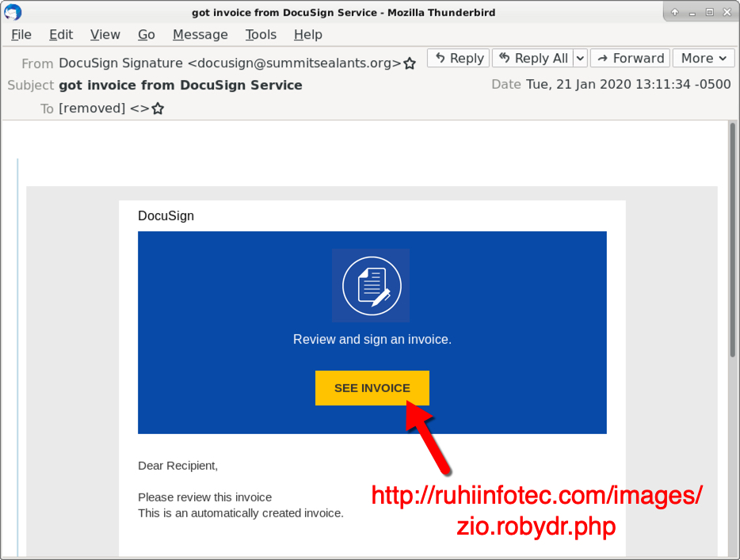Open the Help menu
This screenshot has height=560, width=740.
[307, 34]
